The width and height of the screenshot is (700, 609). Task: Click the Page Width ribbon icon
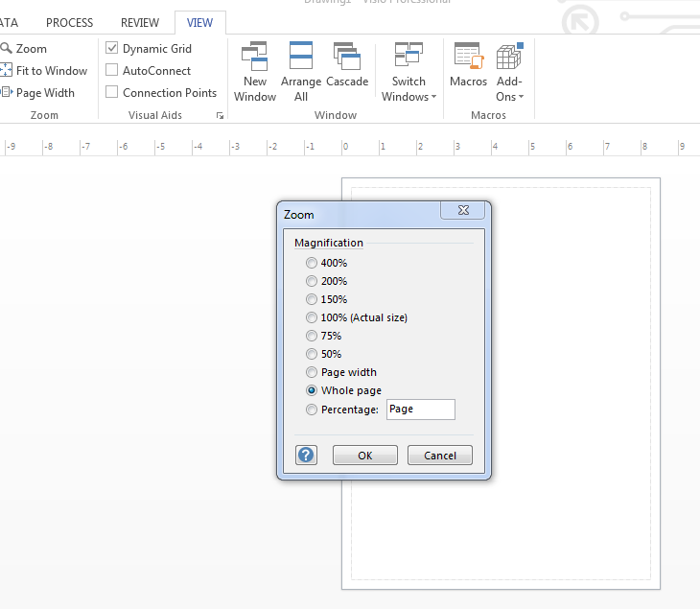coord(7,93)
